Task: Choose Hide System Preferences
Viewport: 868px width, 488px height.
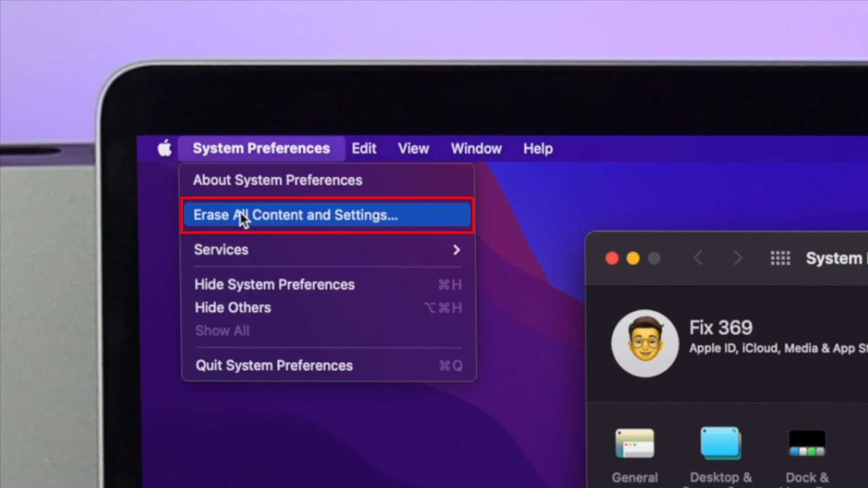Action: pyautogui.click(x=328, y=284)
